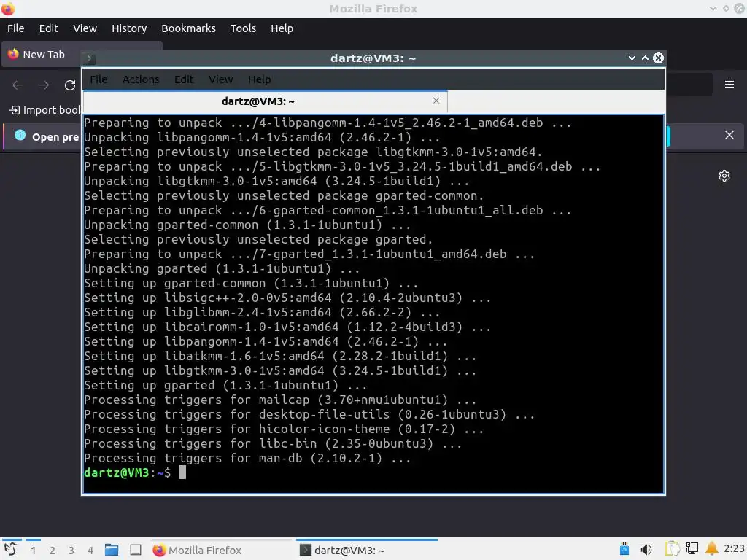The height and width of the screenshot is (560, 747).
Task: Dismiss the Firefox notification bar
Action: tap(729, 135)
